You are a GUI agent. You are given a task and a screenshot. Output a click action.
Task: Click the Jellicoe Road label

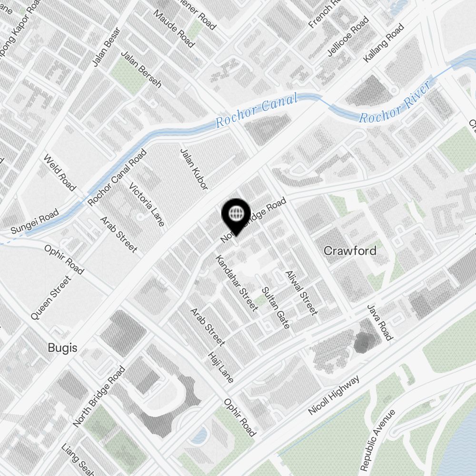(348, 37)
